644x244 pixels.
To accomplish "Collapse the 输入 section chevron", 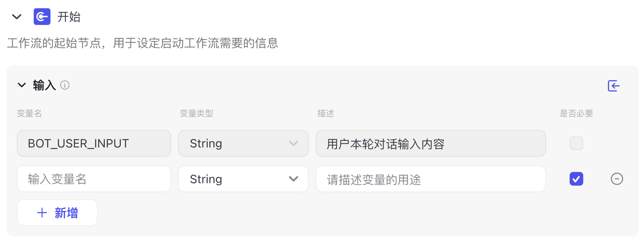I will tap(22, 85).
